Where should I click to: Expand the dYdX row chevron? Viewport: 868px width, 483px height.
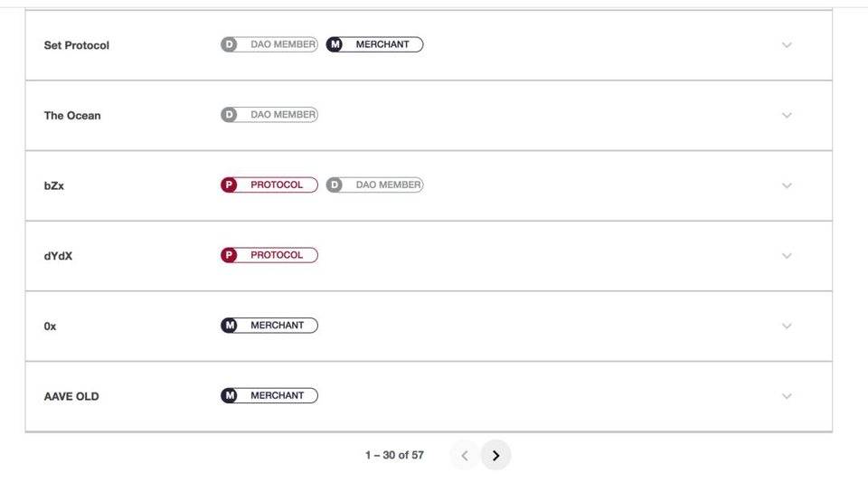[x=787, y=256]
